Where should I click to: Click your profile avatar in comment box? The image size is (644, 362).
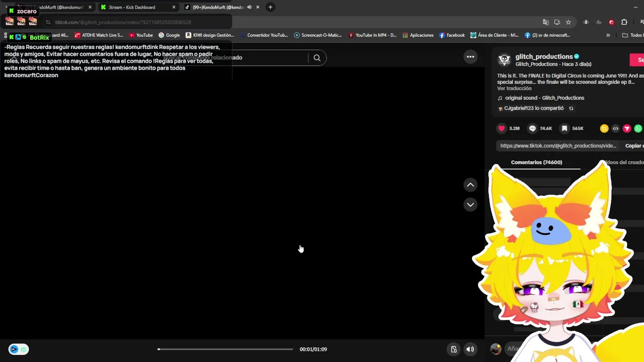[496, 349]
